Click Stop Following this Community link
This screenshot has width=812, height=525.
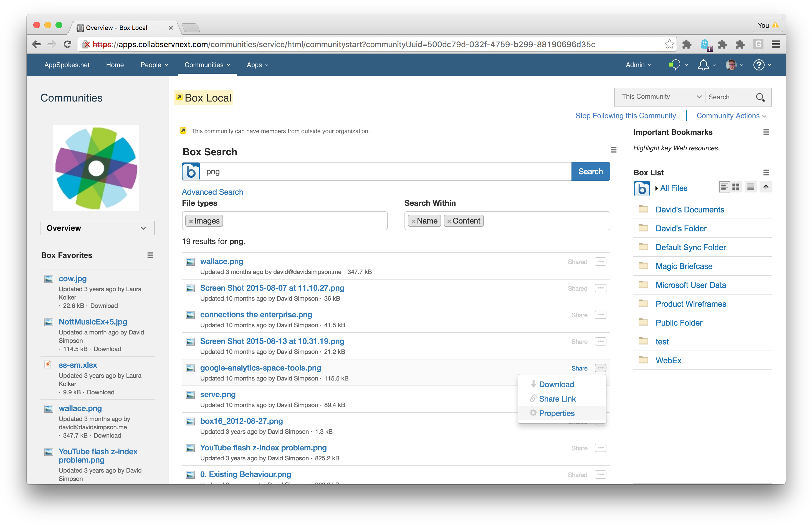tap(626, 116)
